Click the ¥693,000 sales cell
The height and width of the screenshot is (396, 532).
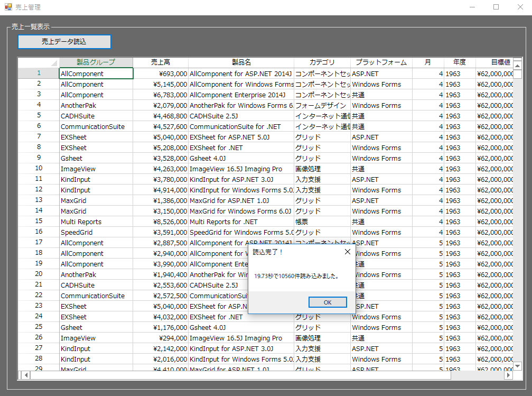tap(161, 73)
